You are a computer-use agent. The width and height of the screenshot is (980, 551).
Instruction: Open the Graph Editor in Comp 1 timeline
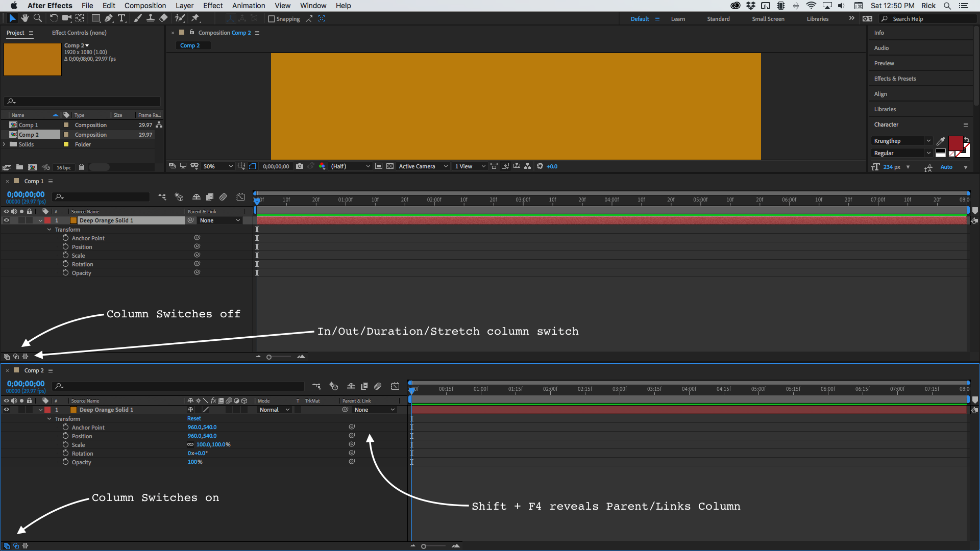tap(240, 197)
